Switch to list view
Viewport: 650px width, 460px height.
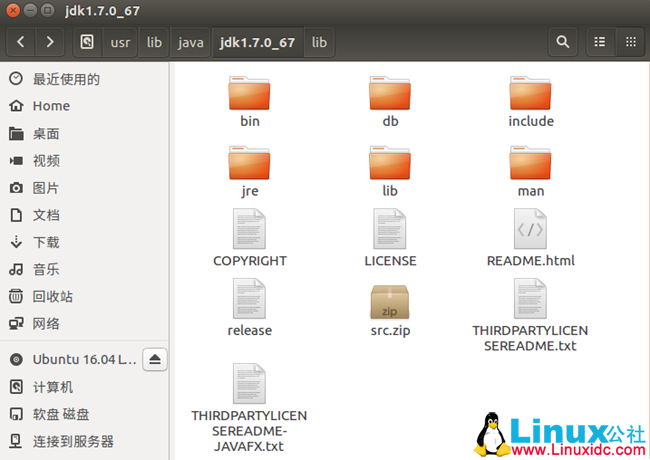coord(600,42)
